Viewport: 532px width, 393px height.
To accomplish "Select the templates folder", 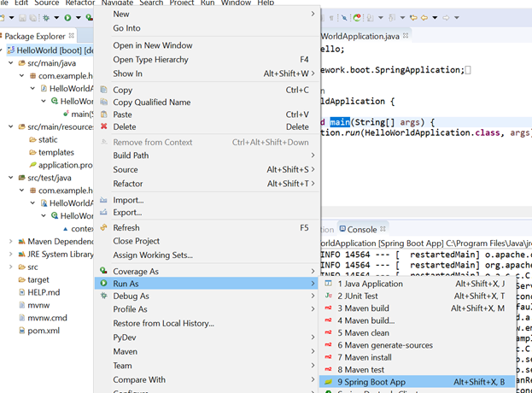I will (51, 152).
